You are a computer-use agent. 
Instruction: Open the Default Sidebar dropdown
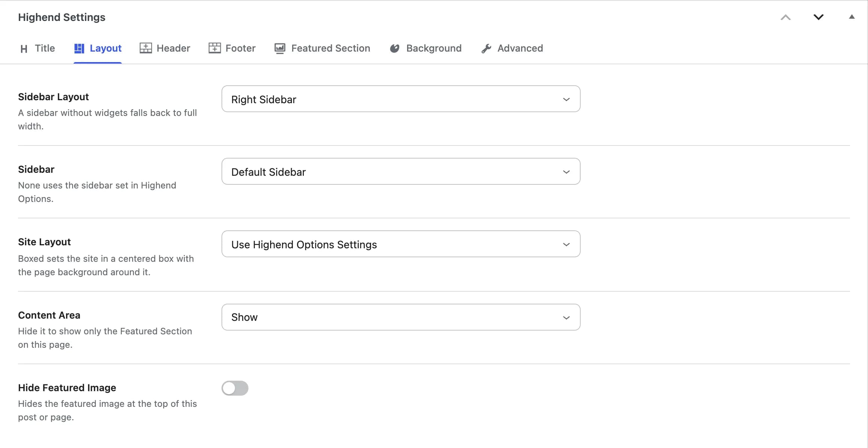pos(401,172)
